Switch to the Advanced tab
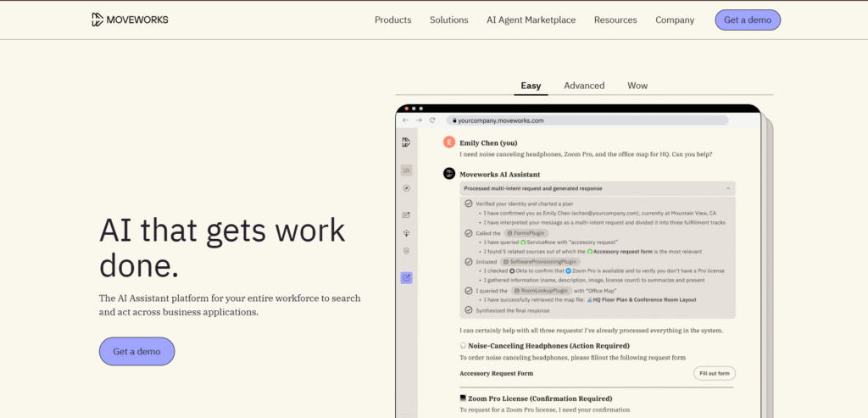868x418 pixels. pyautogui.click(x=584, y=86)
